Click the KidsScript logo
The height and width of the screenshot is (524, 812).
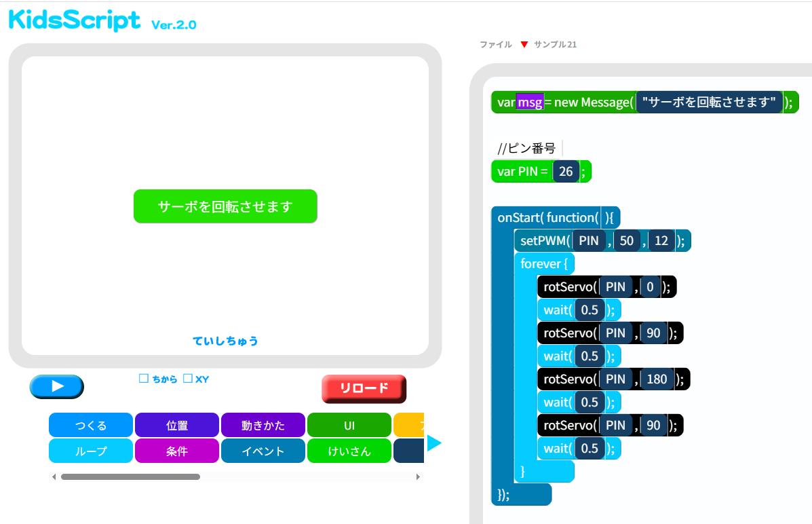coord(75,20)
